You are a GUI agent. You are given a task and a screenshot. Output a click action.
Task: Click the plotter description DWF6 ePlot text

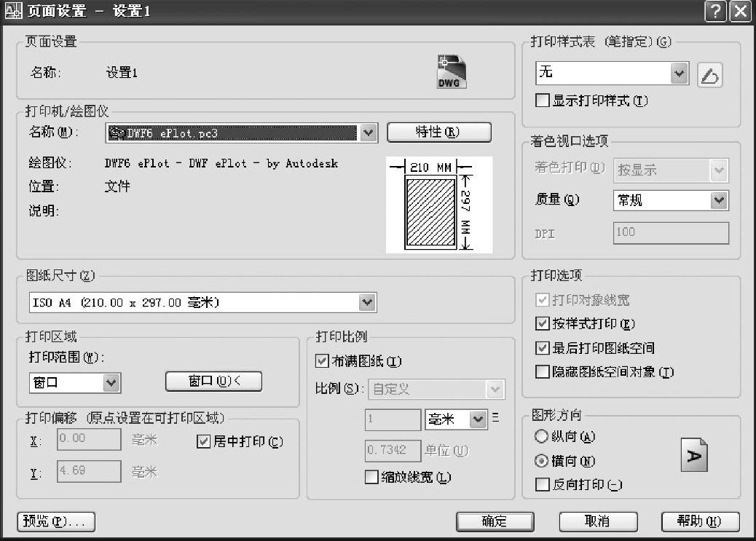221,163
